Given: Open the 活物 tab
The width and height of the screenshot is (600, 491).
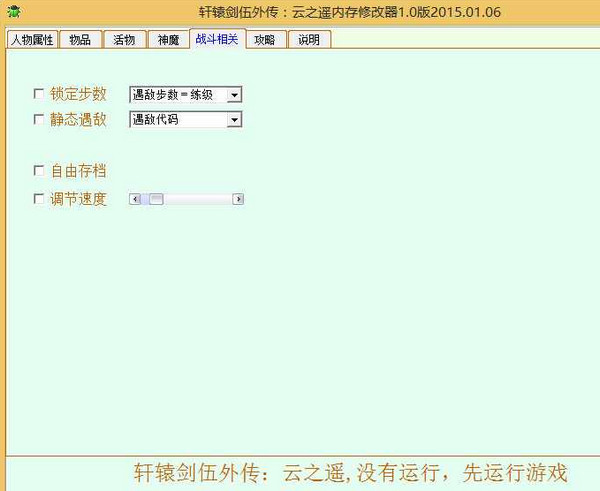Looking at the screenshot, I should [x=125, y=39].
